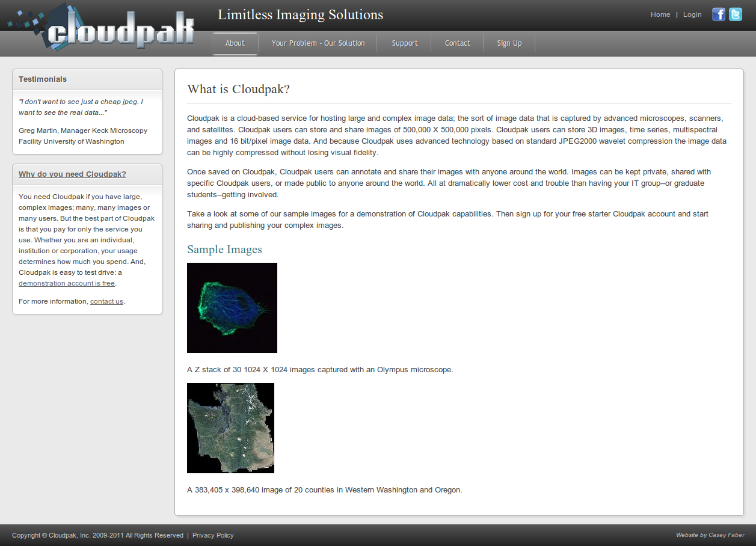This screenshot has width=756, height=546.
Task: Select the Sign Up nav item
Action: coord(509,43)
